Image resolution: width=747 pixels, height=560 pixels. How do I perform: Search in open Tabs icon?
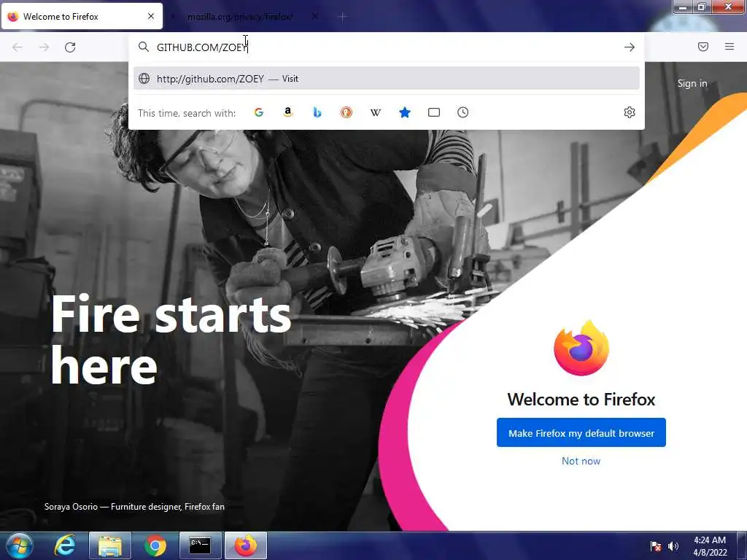[x=434, y=112]
